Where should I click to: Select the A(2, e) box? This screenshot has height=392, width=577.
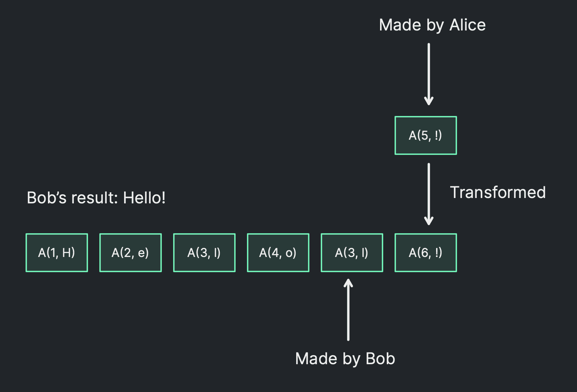click(x=130, y=253)
